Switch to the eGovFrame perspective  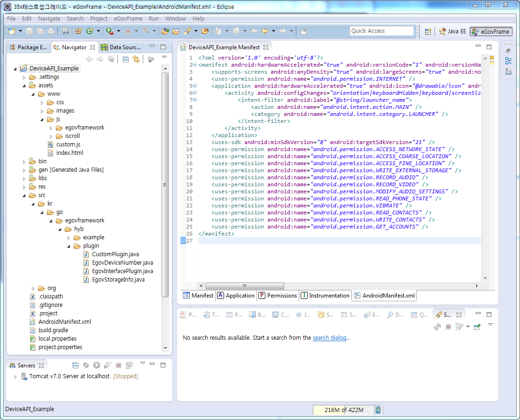[x=491, y=31]
